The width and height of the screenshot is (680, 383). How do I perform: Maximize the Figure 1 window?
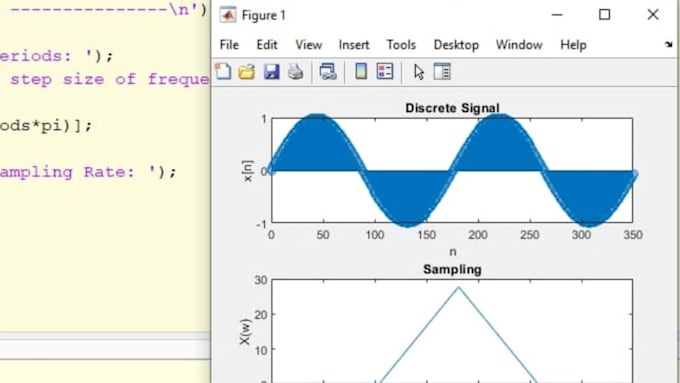605,15
